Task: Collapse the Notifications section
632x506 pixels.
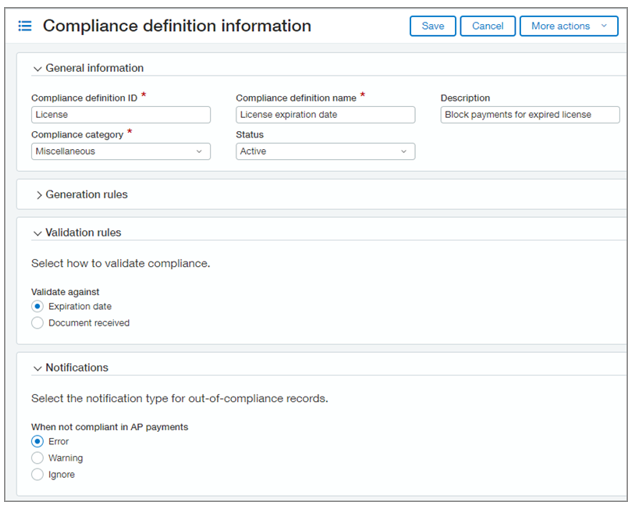Action: [38, 368]
